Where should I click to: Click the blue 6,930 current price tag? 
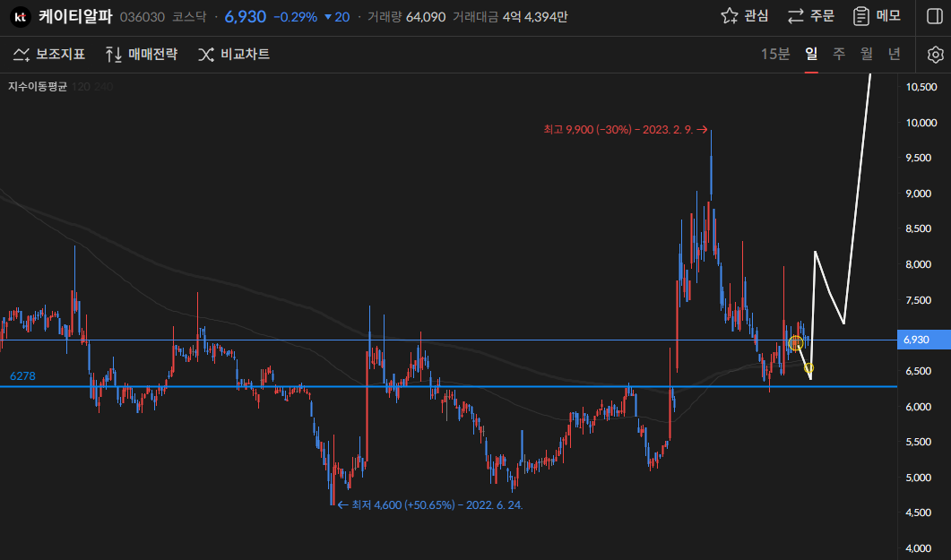[924, 340]
